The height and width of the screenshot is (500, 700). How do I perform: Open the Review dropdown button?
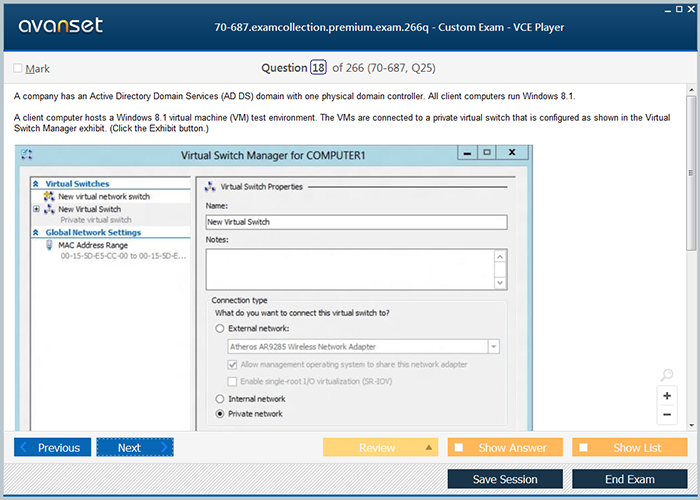(x=380, y=447)
